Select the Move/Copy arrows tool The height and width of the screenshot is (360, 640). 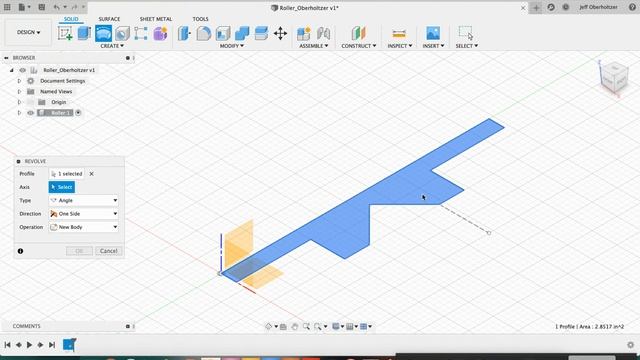[280, 33]
